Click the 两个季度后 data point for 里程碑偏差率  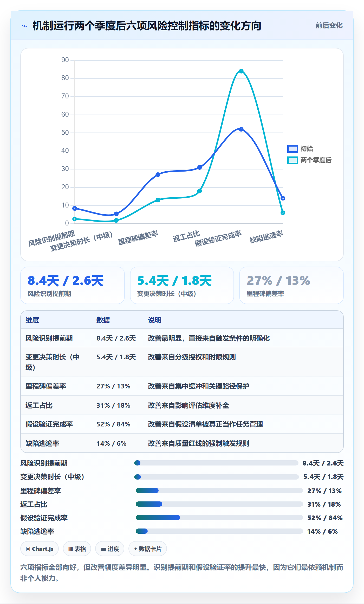158,200
